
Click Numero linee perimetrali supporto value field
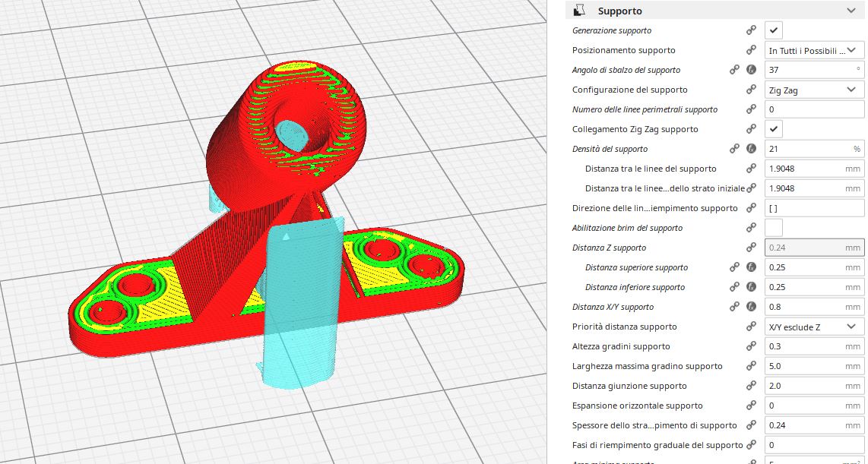814,109
